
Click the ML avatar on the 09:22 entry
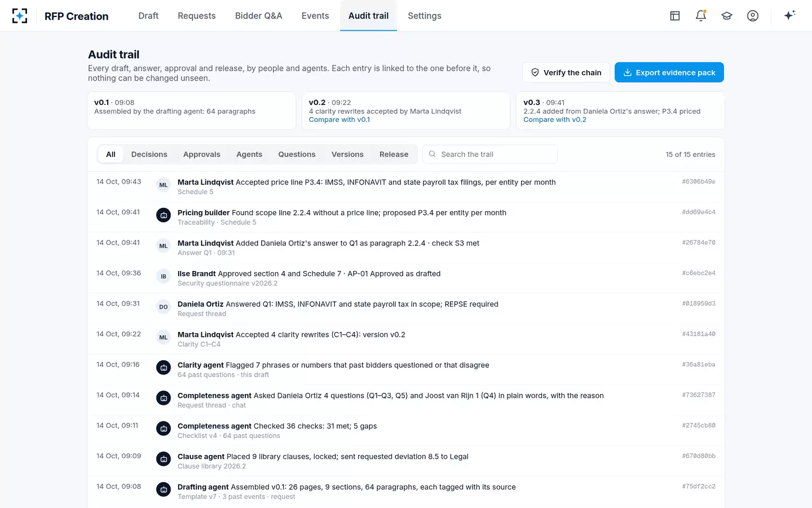164,338
